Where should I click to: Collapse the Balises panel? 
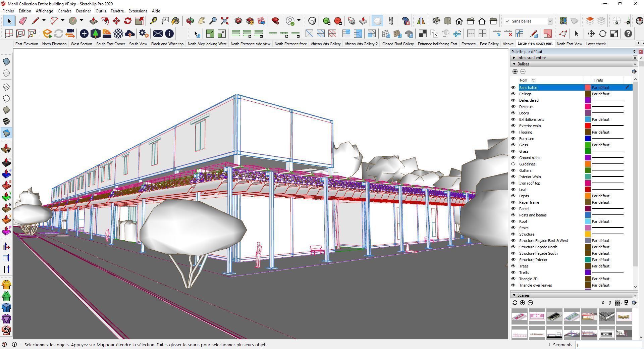pyautogui.click(x=514, y=64)
